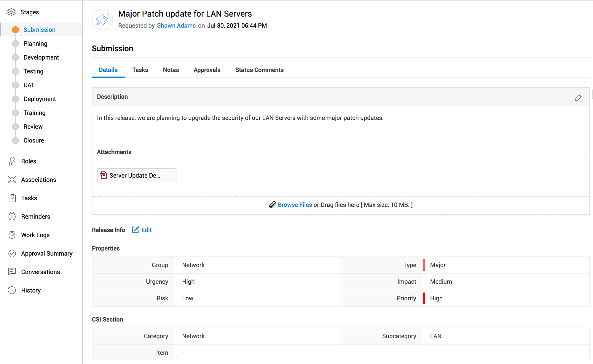
Task: Switch to the Tasks tab
Action: pyautogui.click(x=140, y=70)
